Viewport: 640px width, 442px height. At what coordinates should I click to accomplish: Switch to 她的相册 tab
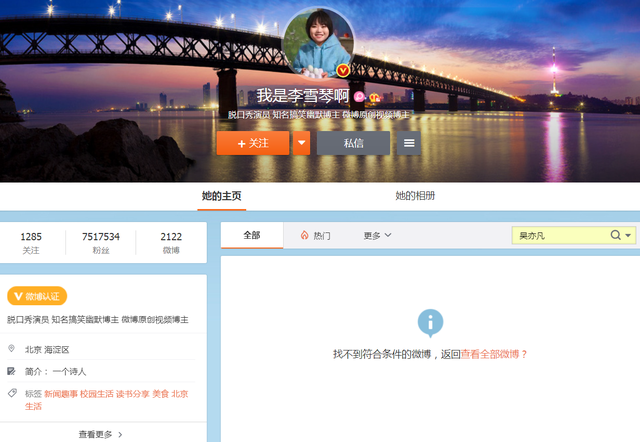pyautogui.click(x=415, y=196)
